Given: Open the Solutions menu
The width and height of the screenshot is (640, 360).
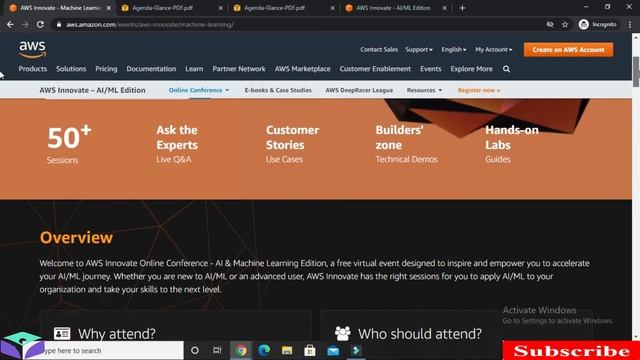Looking at the screenshot, I should [x=71, y=69].
